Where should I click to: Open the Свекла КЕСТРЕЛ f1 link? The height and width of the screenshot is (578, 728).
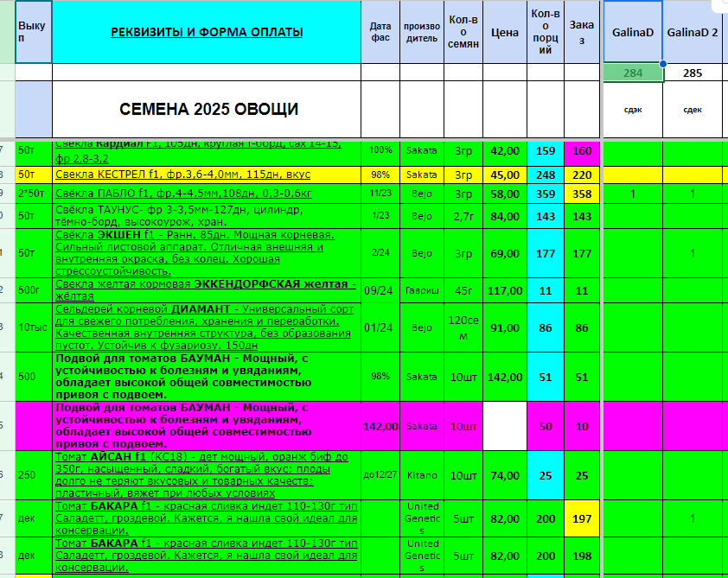183,175
